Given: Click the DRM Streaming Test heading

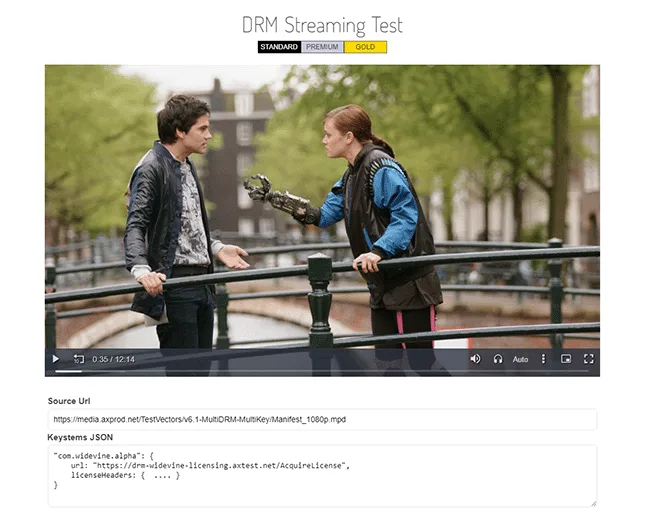Looking at the screenshot, I should pyautogui.click(x=322, y=25).
